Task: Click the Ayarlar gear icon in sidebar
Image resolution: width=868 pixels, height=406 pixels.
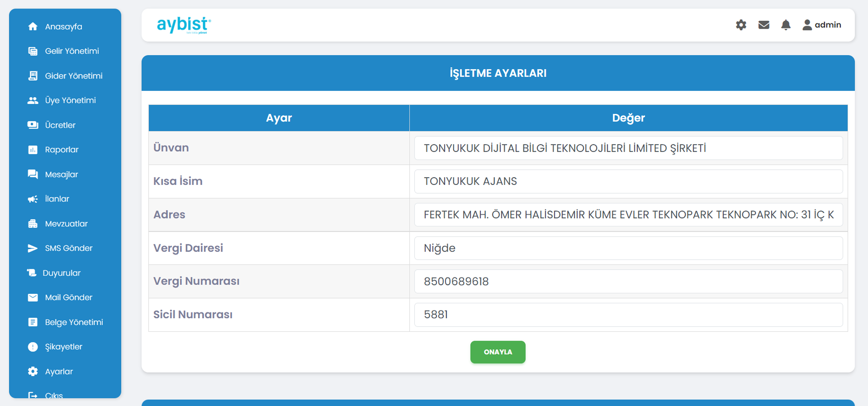Action: (x=33, y=371)
